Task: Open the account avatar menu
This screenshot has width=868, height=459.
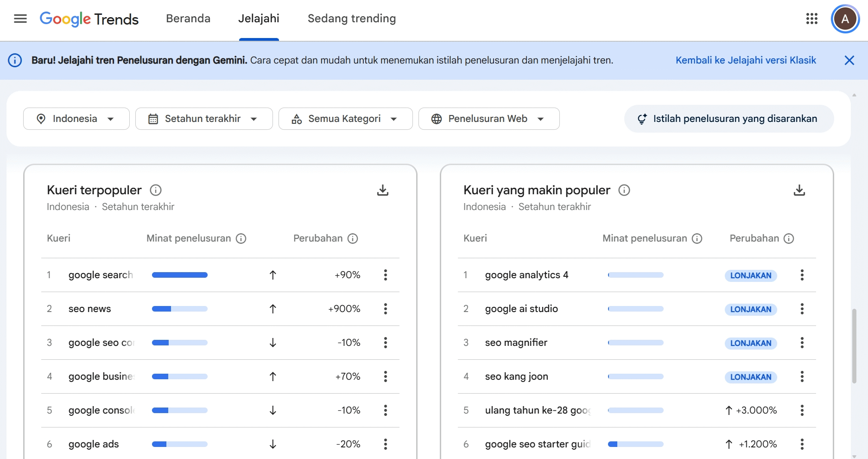Action: 845,19
